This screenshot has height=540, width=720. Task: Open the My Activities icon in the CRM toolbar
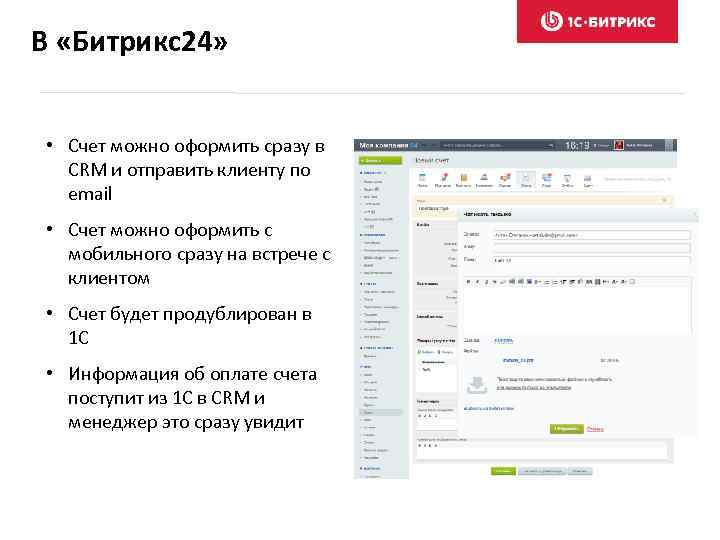click(444, 178)
